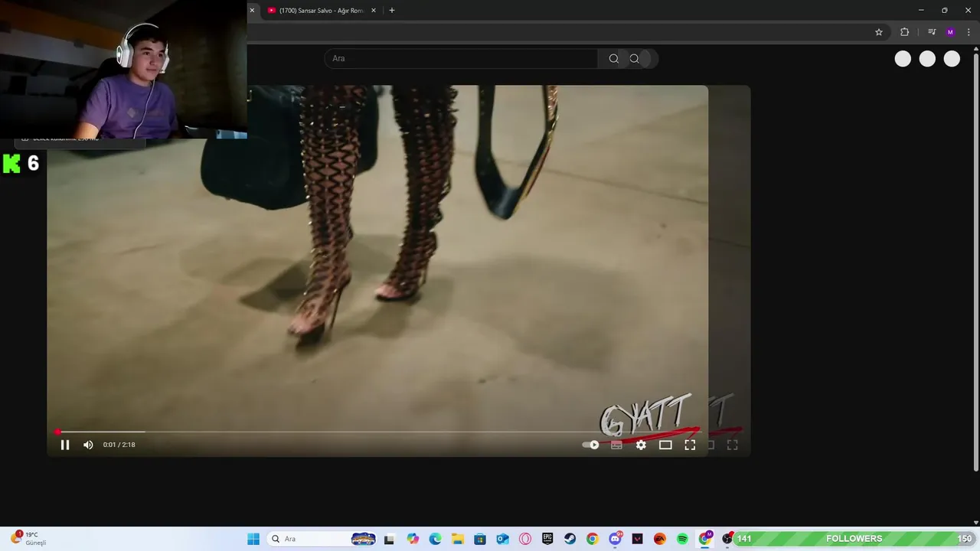This screenshot has height=551, width=980.
Task: Click the YouTube search magnifier button
Action: [613, 58]
